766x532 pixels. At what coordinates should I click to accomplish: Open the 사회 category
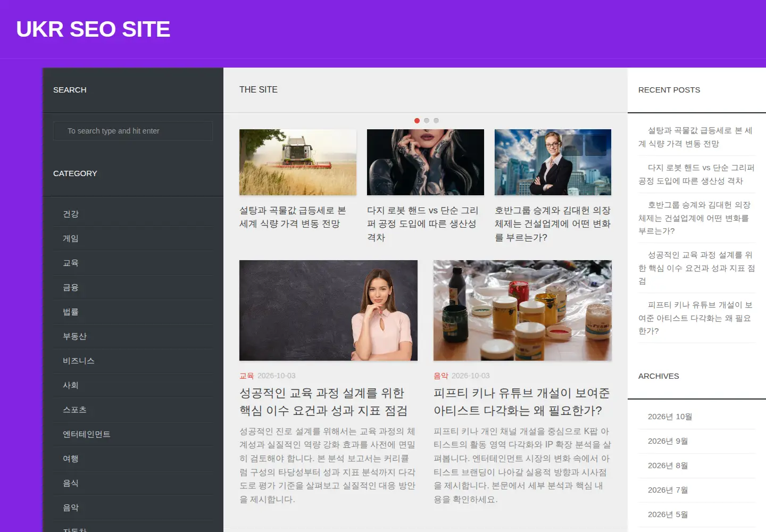click(71, 385)
